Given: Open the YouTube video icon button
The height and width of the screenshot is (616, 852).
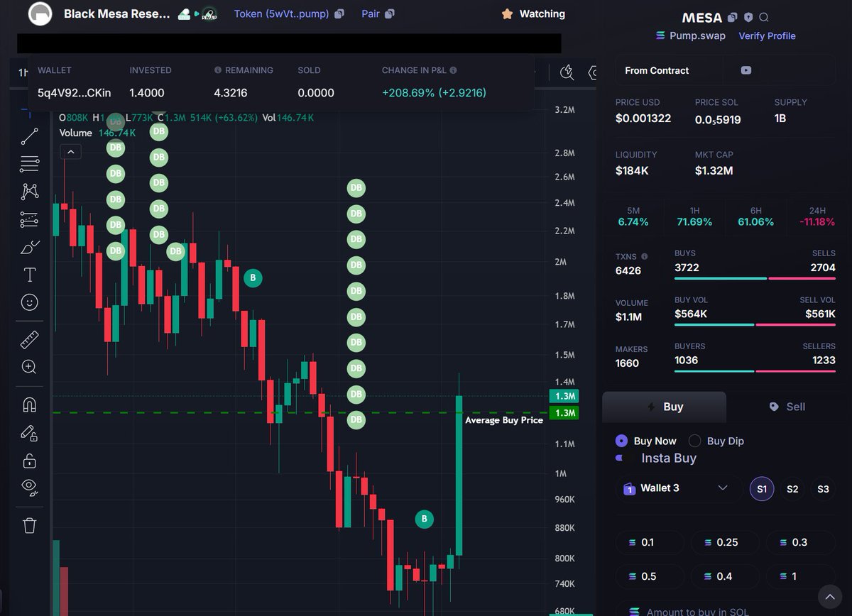Looking at the screenshot, I should tap(746, 70).
